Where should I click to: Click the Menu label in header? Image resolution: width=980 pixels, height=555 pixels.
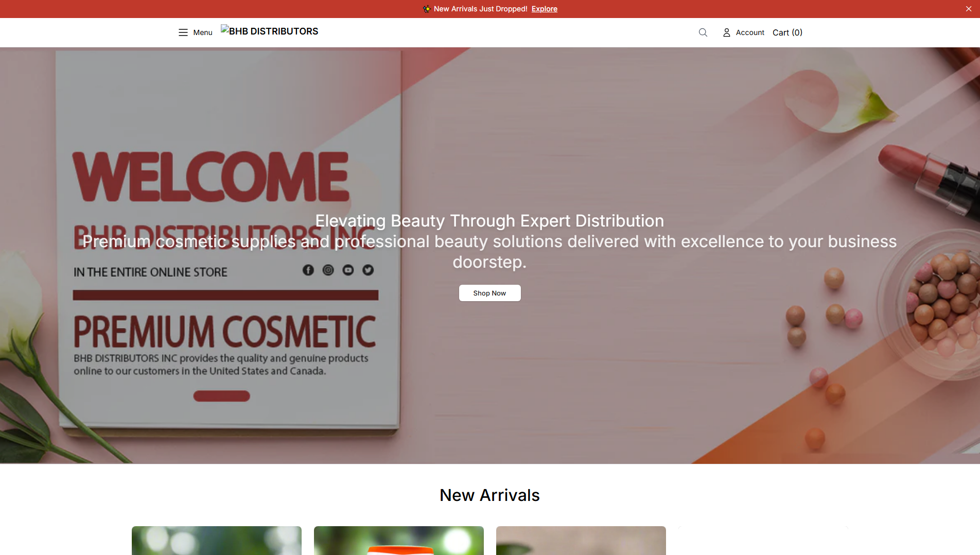[x=203, y=32]
